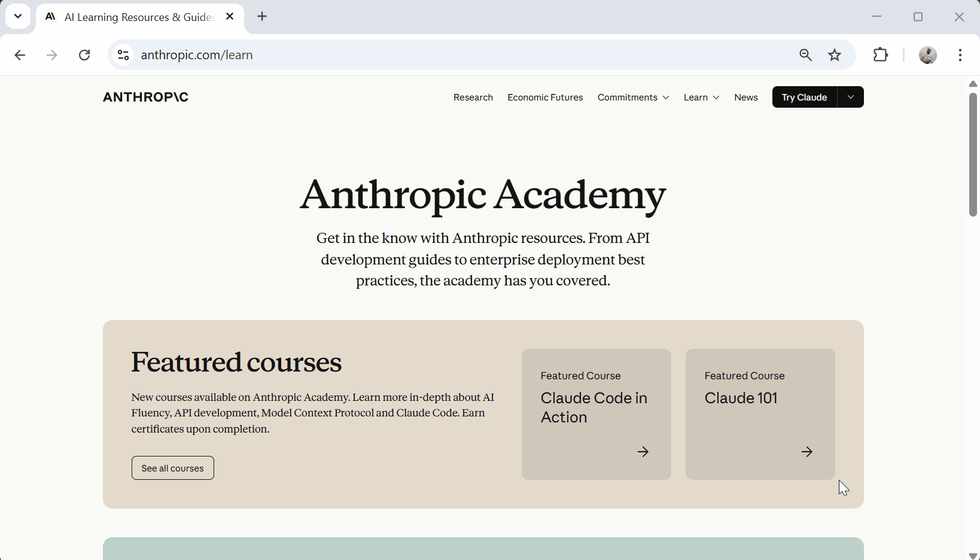Open Economic Futures nav link
Viewport: 980px width, 560px height.
[x=545, y=98]
